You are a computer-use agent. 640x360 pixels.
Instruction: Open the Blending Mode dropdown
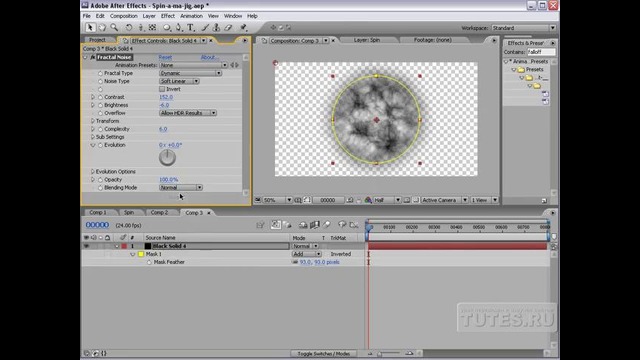180,188
